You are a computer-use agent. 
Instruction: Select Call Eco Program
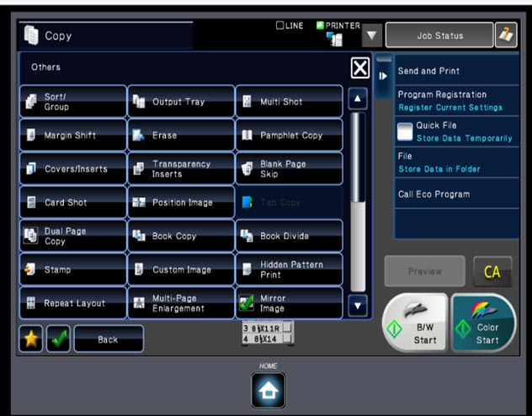point(457,194)
